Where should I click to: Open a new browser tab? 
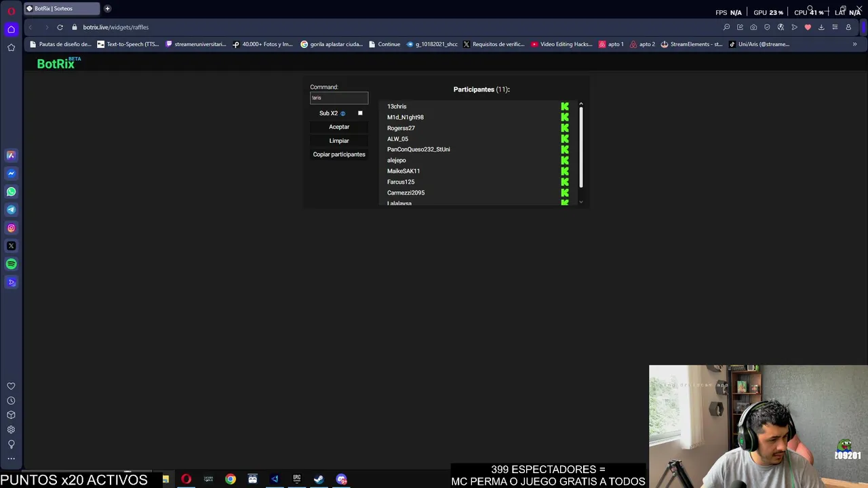pyautogui.click(x=107, y=9)
